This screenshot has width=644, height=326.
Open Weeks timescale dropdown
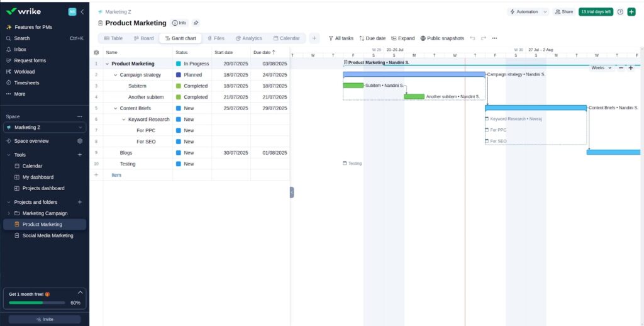coord(601,68)
